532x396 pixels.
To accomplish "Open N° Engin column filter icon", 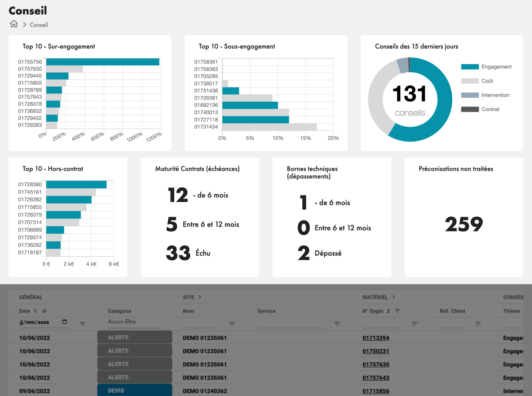I will pos(414,324).
